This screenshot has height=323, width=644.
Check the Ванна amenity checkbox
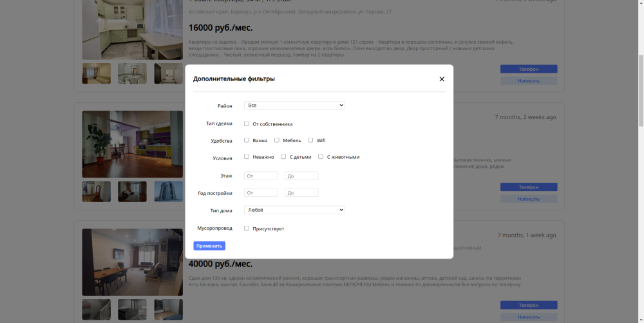[247, 140]
